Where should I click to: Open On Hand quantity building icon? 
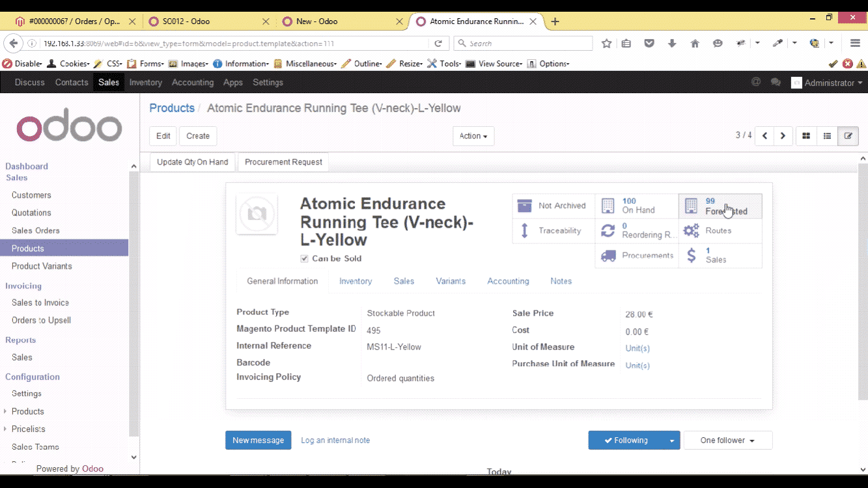tap(608, 206)
